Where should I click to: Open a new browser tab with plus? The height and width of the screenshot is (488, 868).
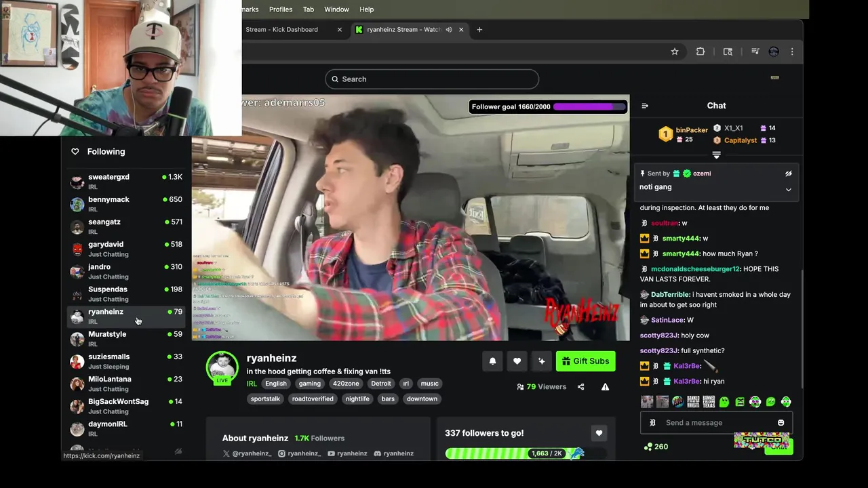479,30
